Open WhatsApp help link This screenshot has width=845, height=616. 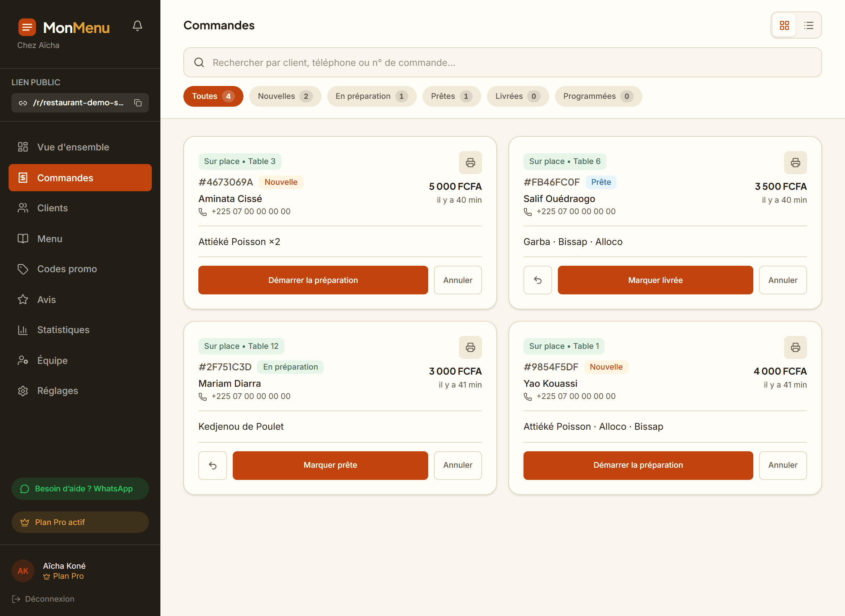pyautogui.click(x=80, y=489)
